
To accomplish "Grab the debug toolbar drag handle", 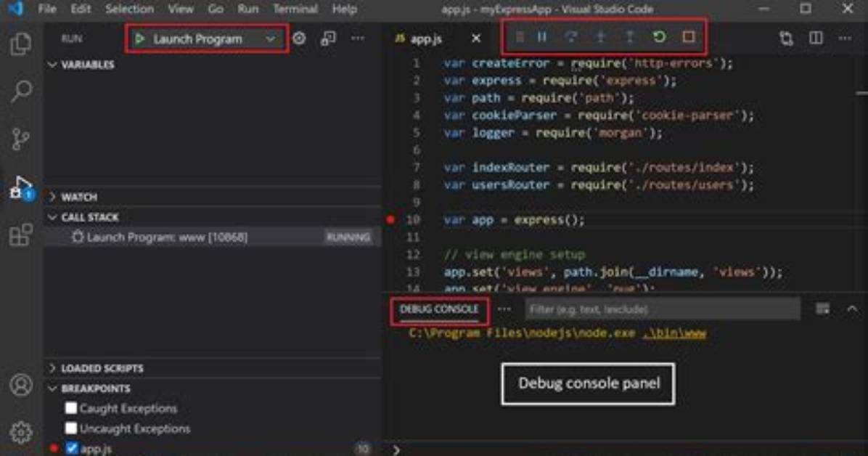I will tap(519, 36).
